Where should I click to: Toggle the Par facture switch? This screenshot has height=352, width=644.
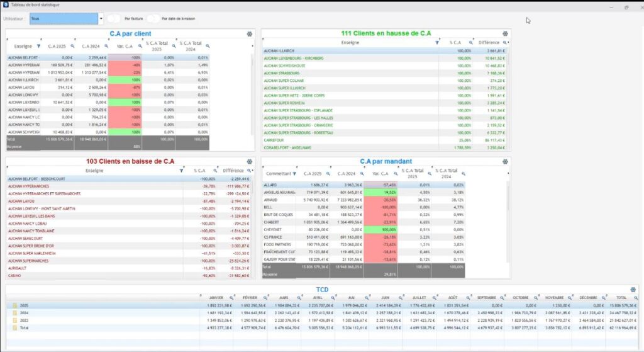(114, 18)
